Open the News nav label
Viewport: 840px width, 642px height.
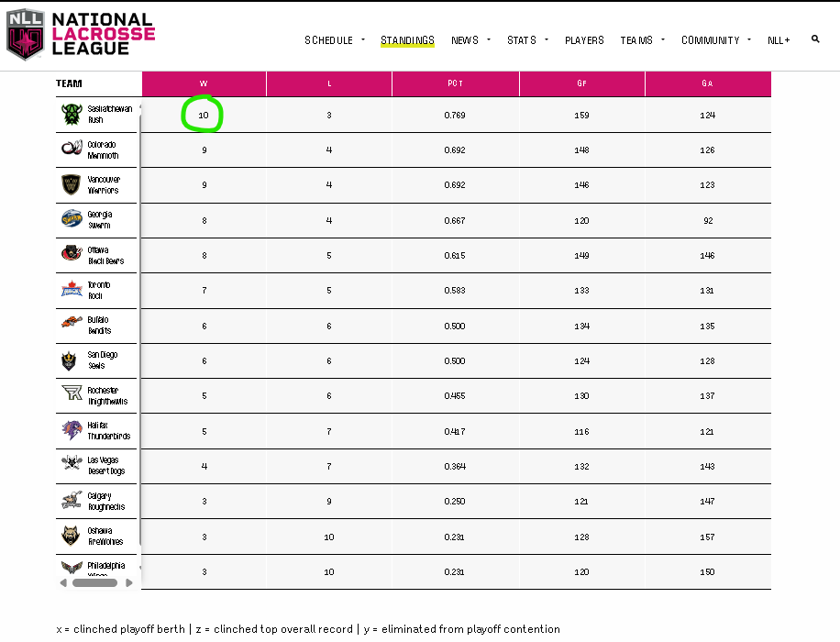[464, 40]
